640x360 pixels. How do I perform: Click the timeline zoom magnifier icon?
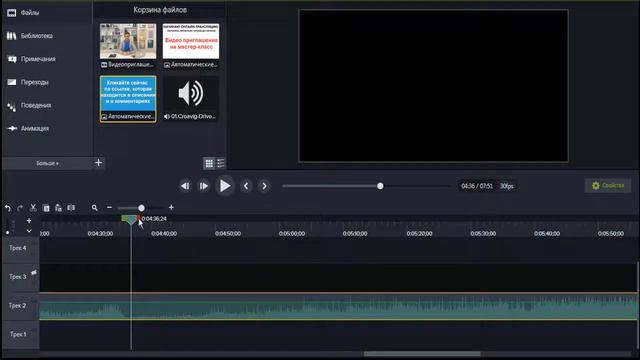(95, 208)
